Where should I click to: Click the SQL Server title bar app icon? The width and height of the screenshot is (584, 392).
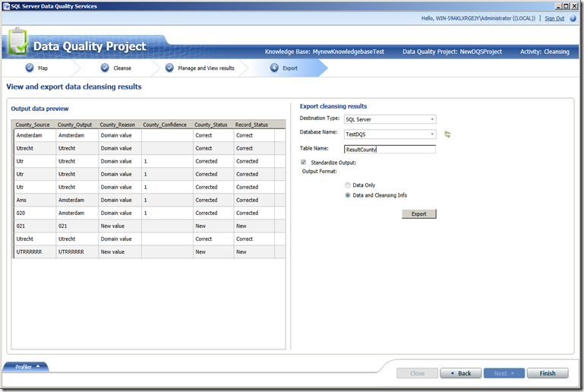pos(8,6)
